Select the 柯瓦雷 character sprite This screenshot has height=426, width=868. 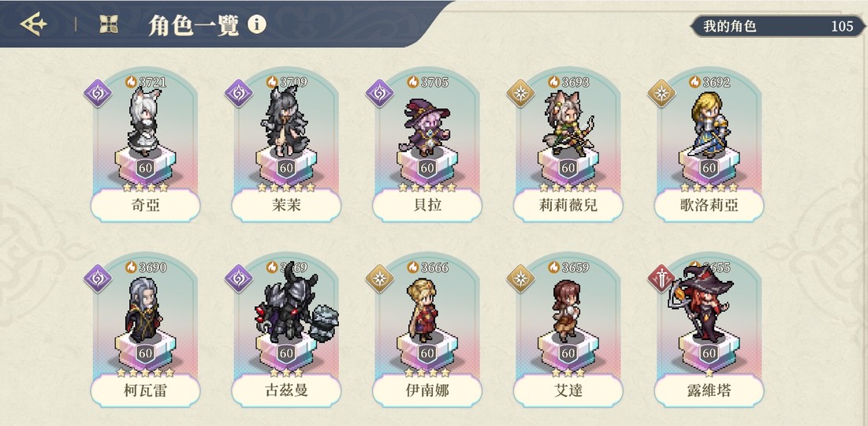(x=144, y=310)
